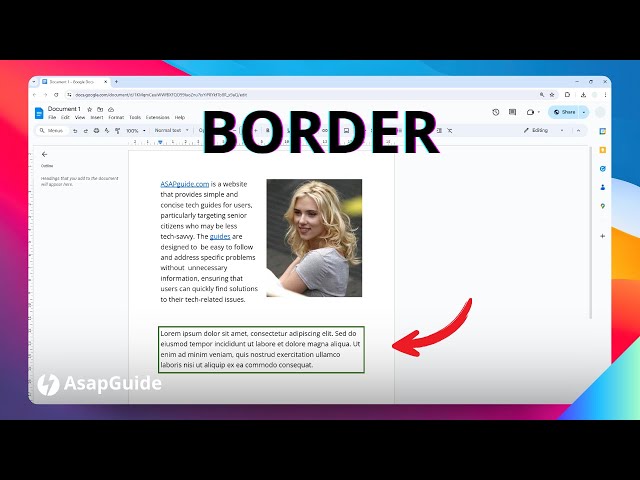Open a new browser tab
The image size is (640, 480).
(116, 82)
